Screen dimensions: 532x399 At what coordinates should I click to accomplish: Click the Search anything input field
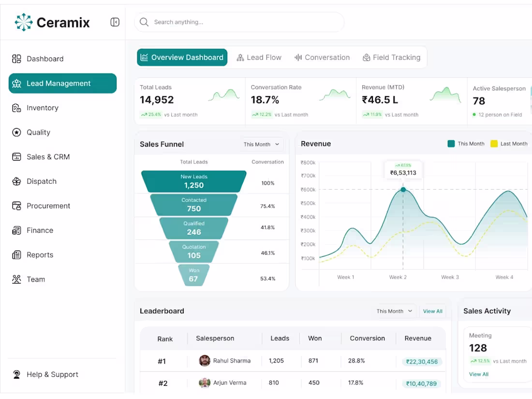(239, 22)
